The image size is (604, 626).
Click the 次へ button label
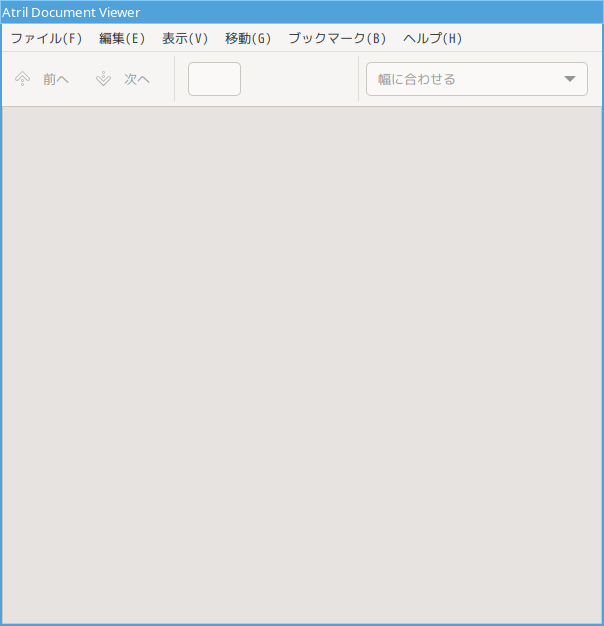tap(137, 79)
